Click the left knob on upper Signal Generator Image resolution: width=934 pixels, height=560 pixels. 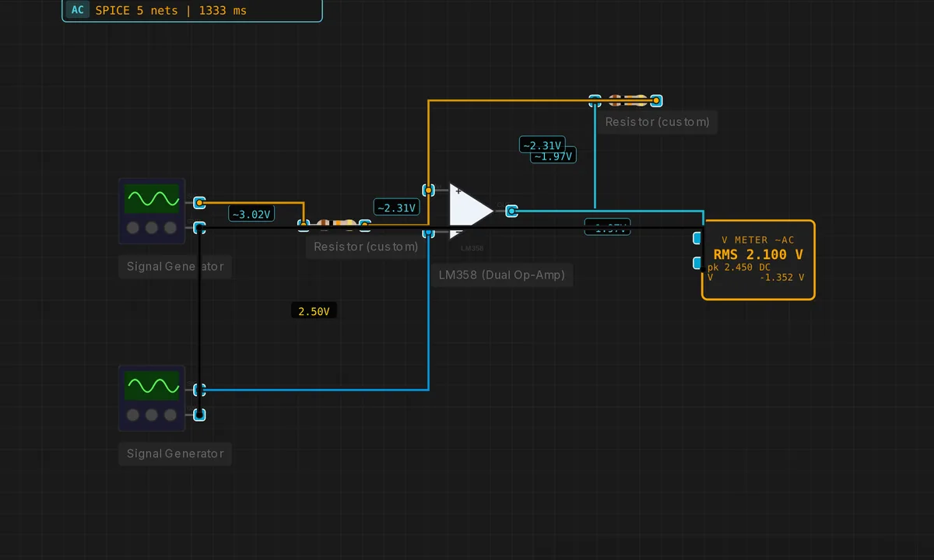pyautogui.click(x=133, y=228)
